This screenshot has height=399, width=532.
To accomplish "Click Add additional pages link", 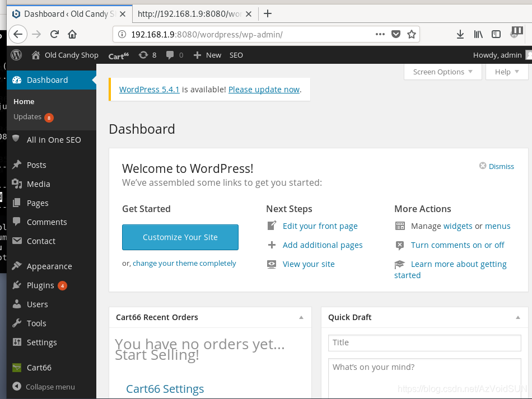I will click(323, 245).
